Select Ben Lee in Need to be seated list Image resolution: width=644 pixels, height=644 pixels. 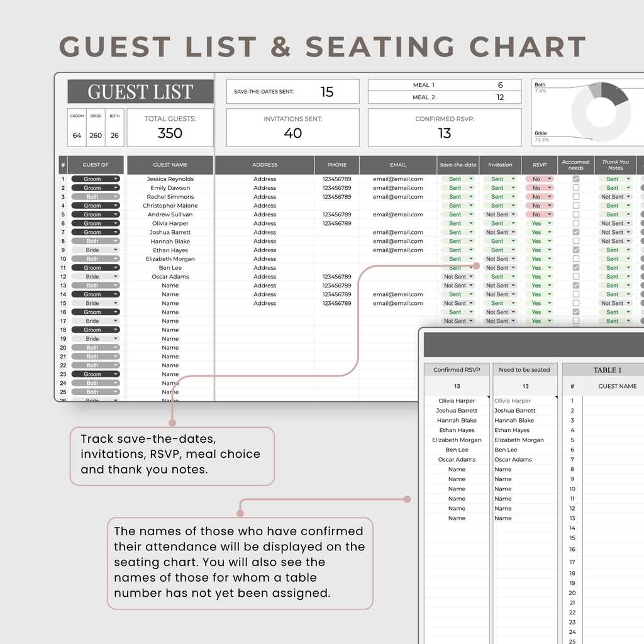tap(525, 450)
